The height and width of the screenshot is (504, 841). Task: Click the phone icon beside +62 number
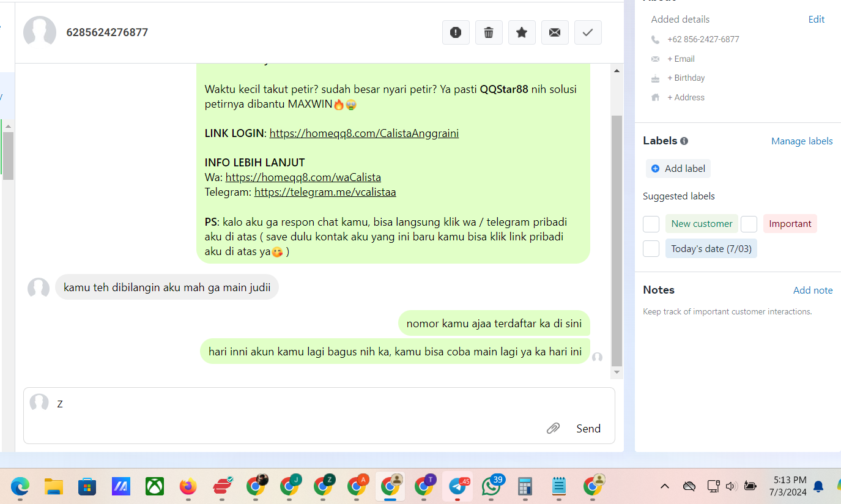click(x=656, y=40)
